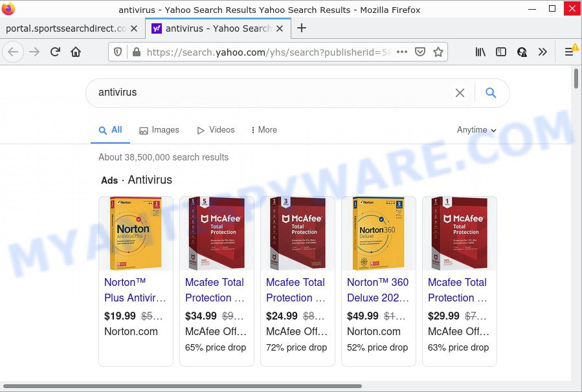Close the portal.sportssearchdirect tab

135,28
